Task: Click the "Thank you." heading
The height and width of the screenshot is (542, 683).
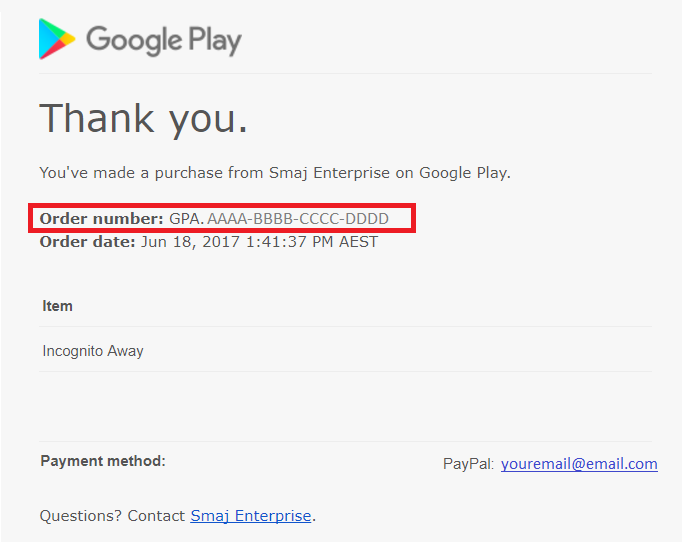Action: tap(143, 119)
